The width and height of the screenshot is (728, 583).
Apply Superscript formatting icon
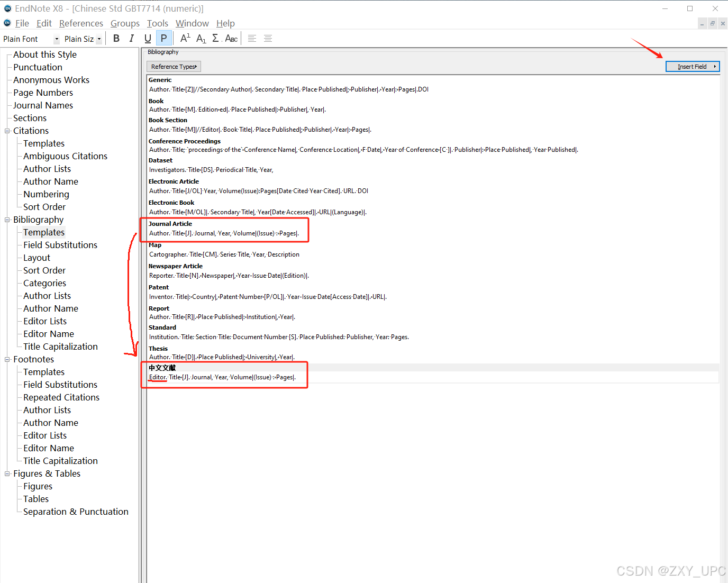tap(185, 38)
